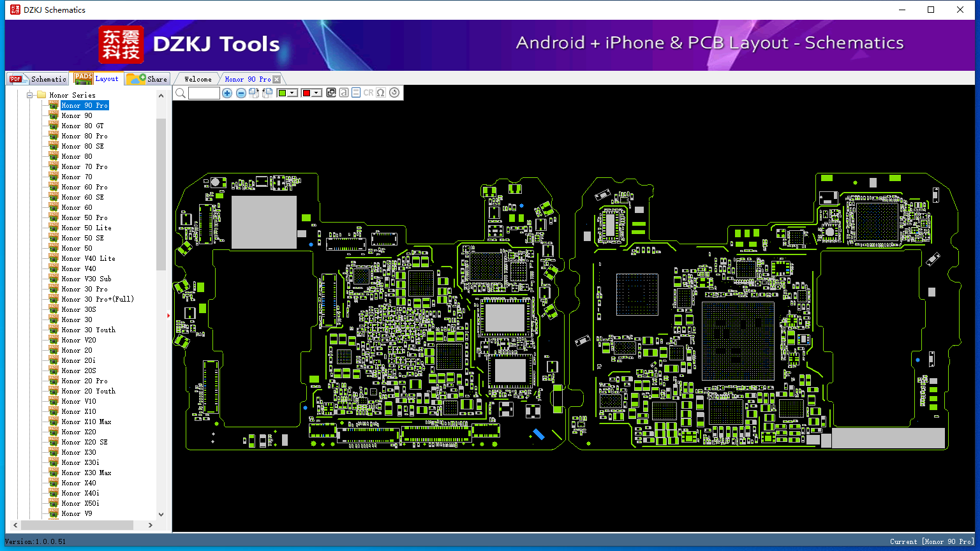This screenshot has width=980, height=551.
Task: Click horizontal scrollbar right arrow in tree
Action: pos(151,525)
